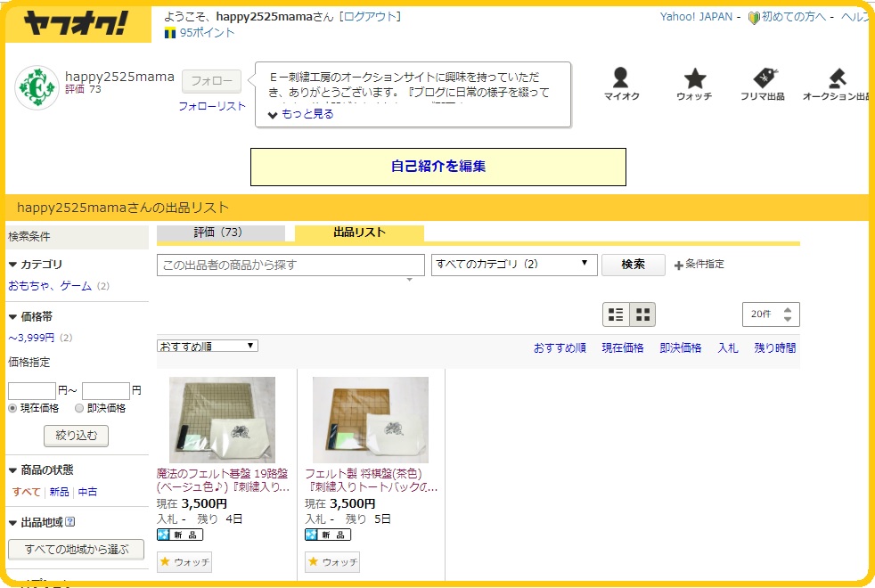Collapse the 価格帯 filter section
The width and height of the screenshot is (875, 588).
click(12, 317)
